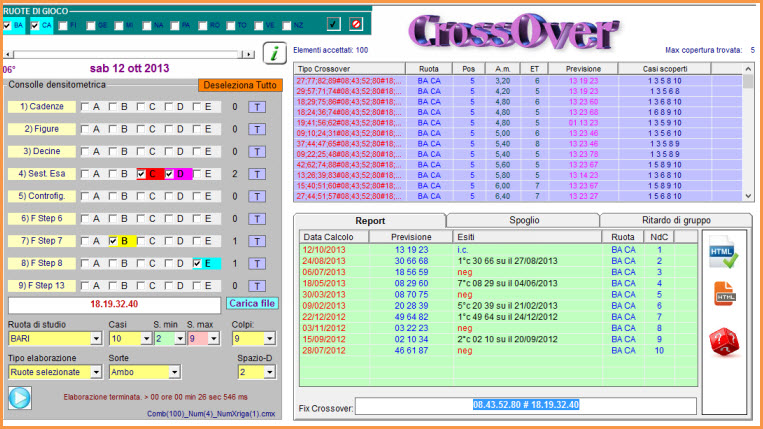
Task: Click the T button for Cadenze row
Action: [x=257, y=107]
